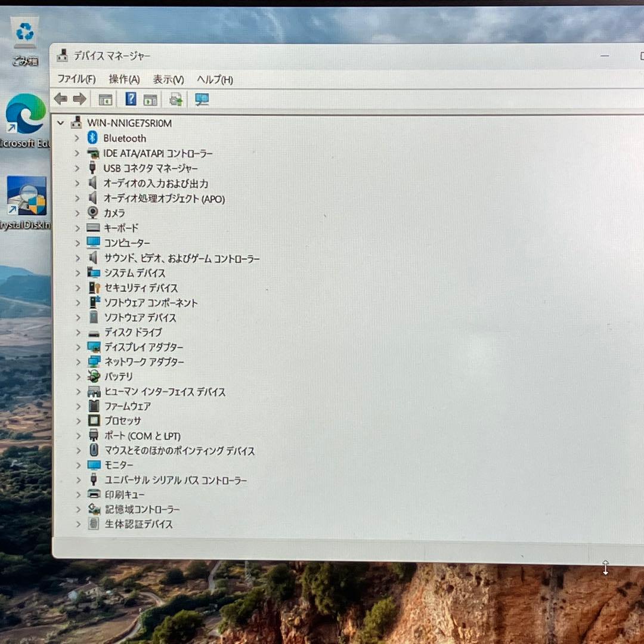
Task: Click the scrollbar cursor at the bottom right
Action: pyautogui.click(x=605, y=568)
